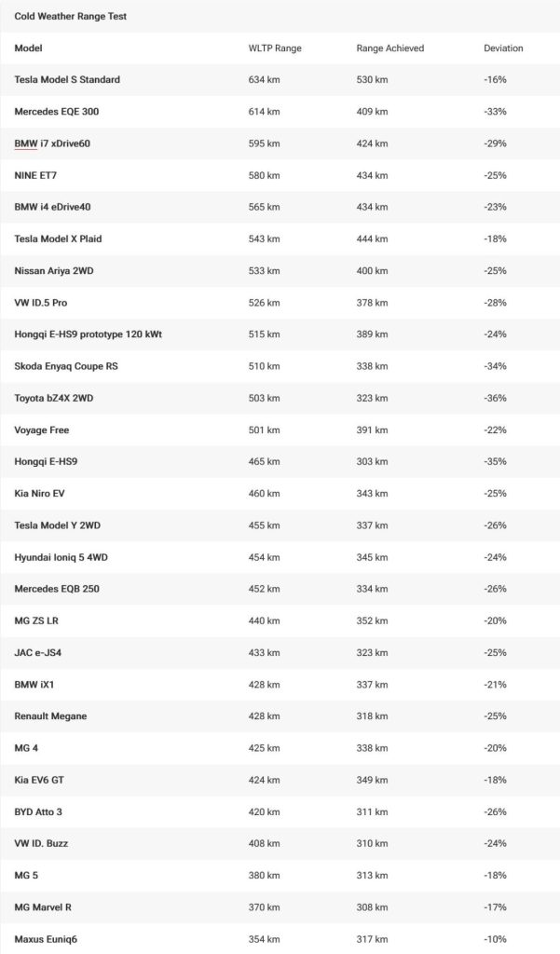Select the Cold Weather Range Test title

71,17
